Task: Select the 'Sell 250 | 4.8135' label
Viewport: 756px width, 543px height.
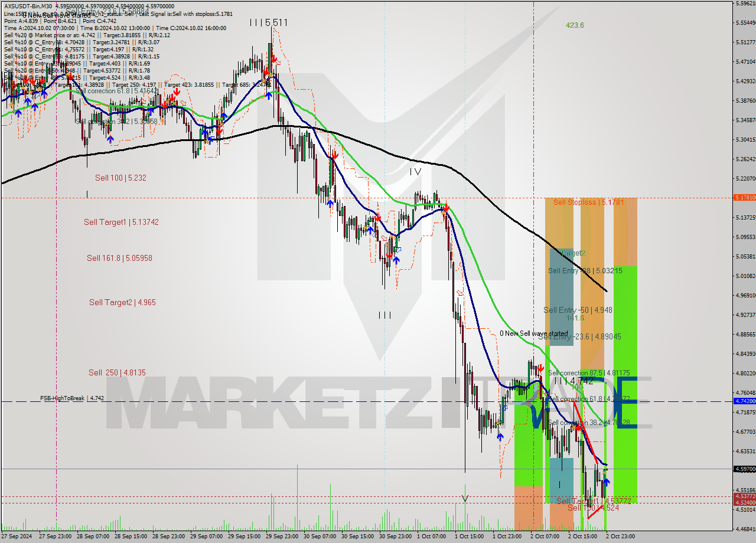Action: 117,372
